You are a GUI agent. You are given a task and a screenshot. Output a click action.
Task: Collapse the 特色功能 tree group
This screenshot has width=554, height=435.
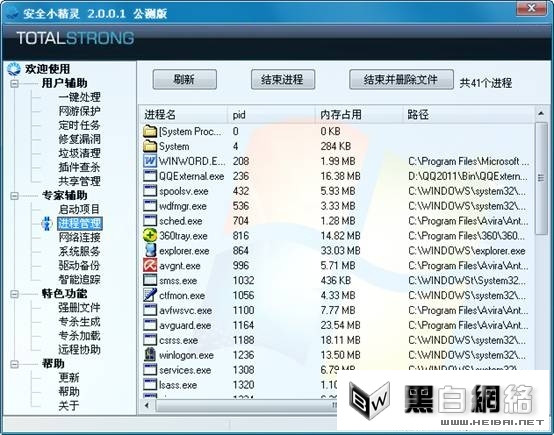(x=14, y=294)
